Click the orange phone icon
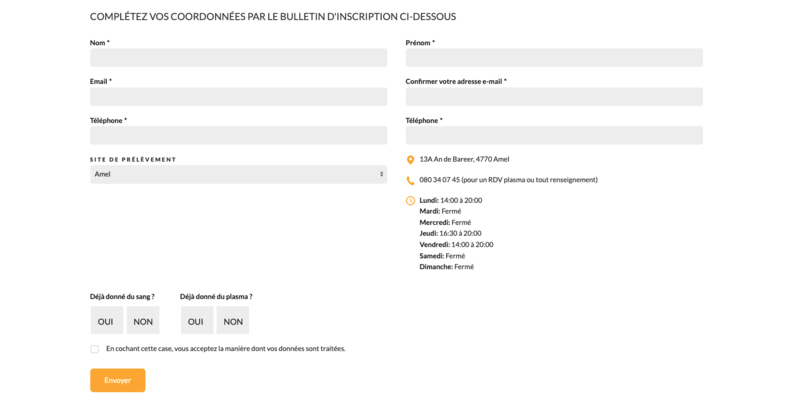The height and width of the screenshot is (403, 800). pos(410,181)
